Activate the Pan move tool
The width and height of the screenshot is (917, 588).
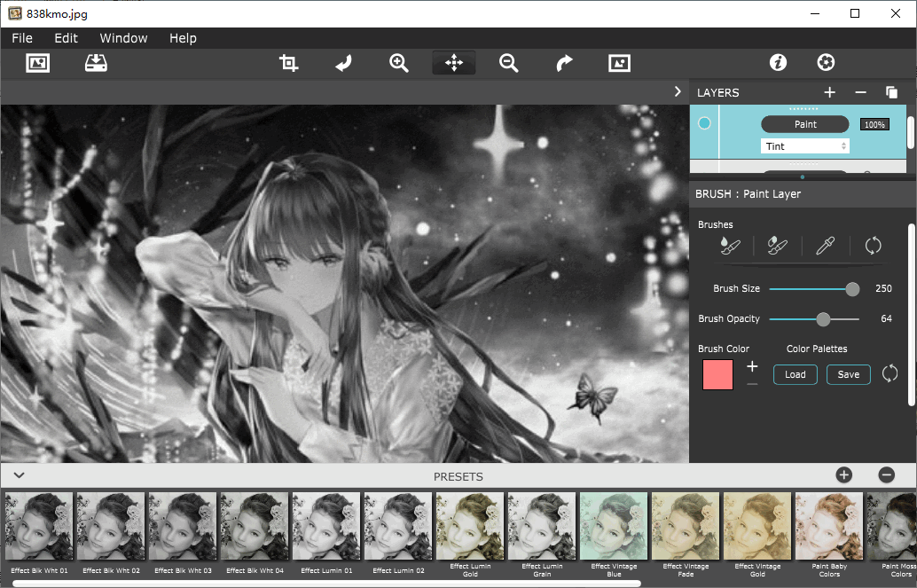454,63
